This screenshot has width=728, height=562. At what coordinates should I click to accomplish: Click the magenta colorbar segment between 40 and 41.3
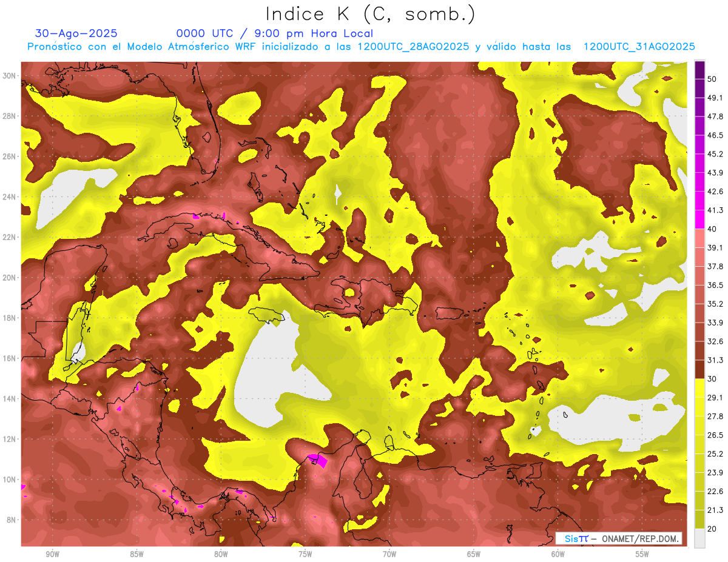tap(699, 219)
